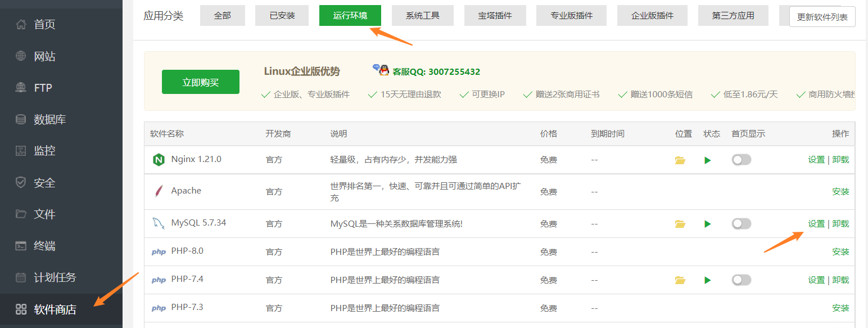Viewport: 868px width, 328px height.
Task: Open the 数据库 sidebar item
Action: point(61,119)
